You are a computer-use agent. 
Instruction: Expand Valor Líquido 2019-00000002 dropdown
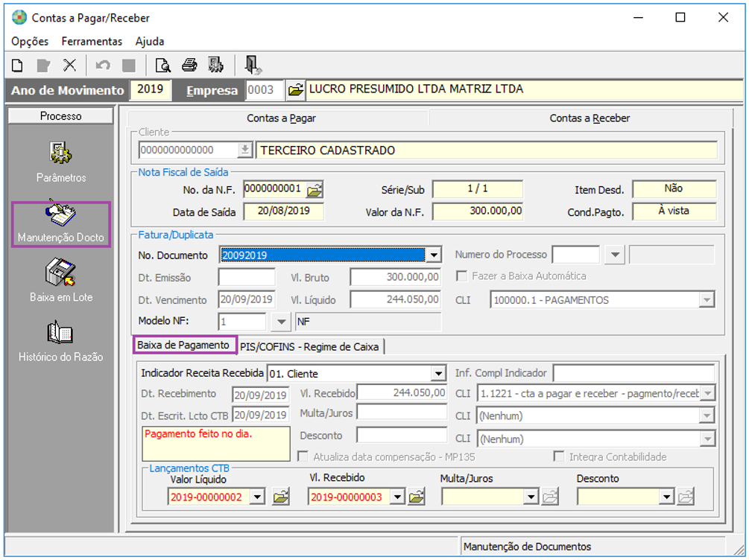257,497
